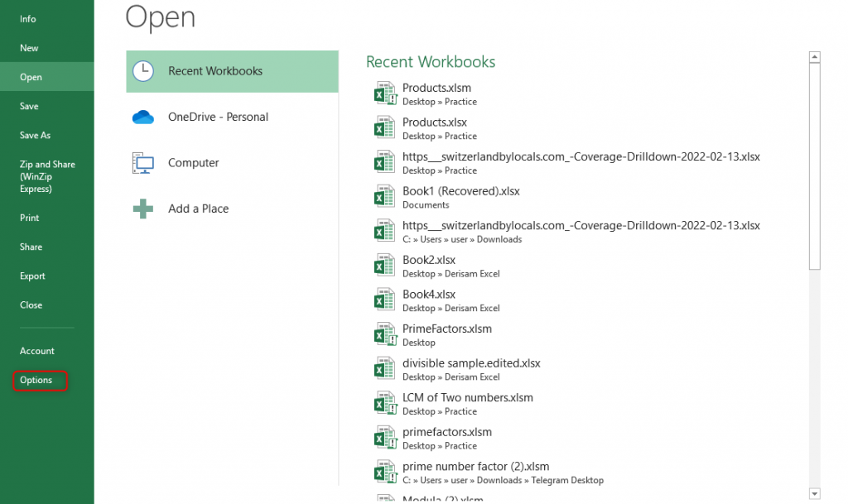Click the scrollbar down arrow
The image size is (848, 504).
click(x=814, y=493)
